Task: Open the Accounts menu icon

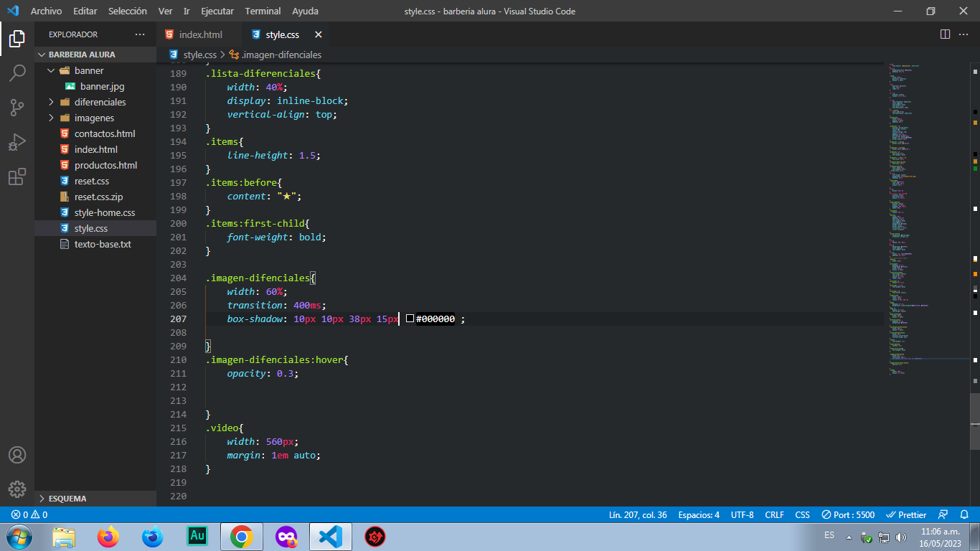Action: point(17,455)
